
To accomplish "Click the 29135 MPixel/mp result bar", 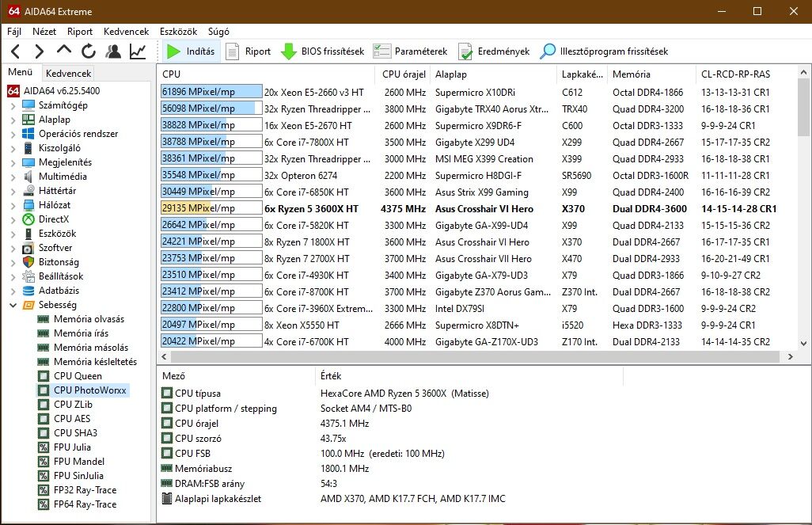I will coord(211,209).
